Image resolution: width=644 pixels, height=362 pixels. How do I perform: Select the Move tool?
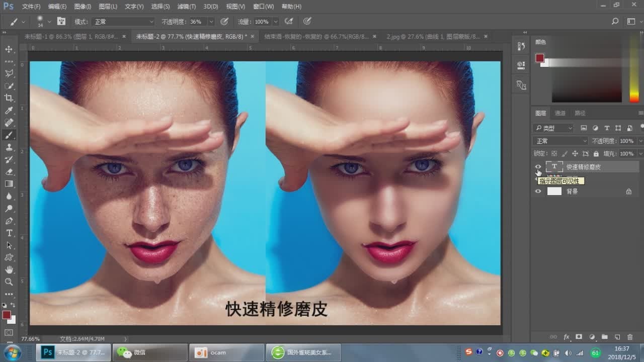pyautogui.click(x=9, y=49)
